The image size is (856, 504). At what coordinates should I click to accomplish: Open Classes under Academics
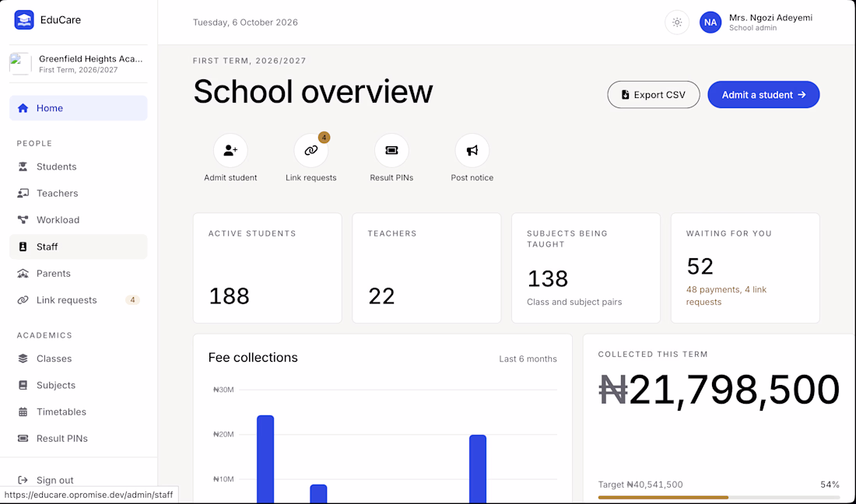point(78,359)
